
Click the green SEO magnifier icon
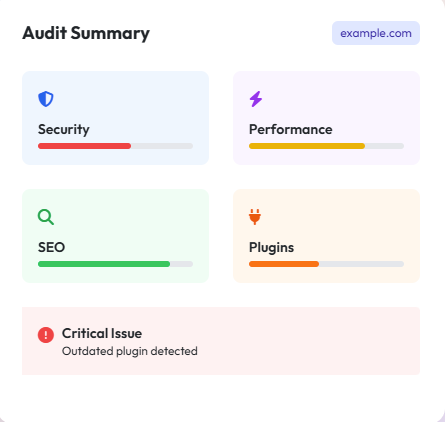pos(46,217)
